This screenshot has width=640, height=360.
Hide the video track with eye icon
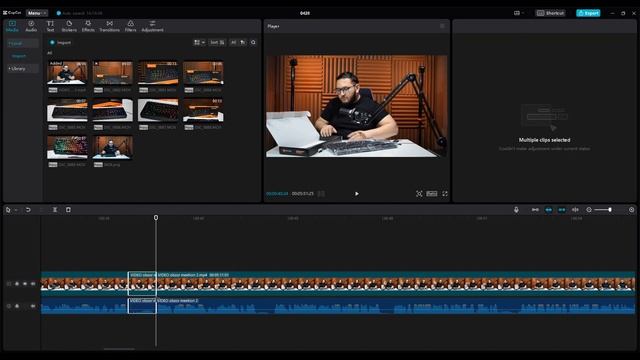pyautogui.click(x=25, y=284)
